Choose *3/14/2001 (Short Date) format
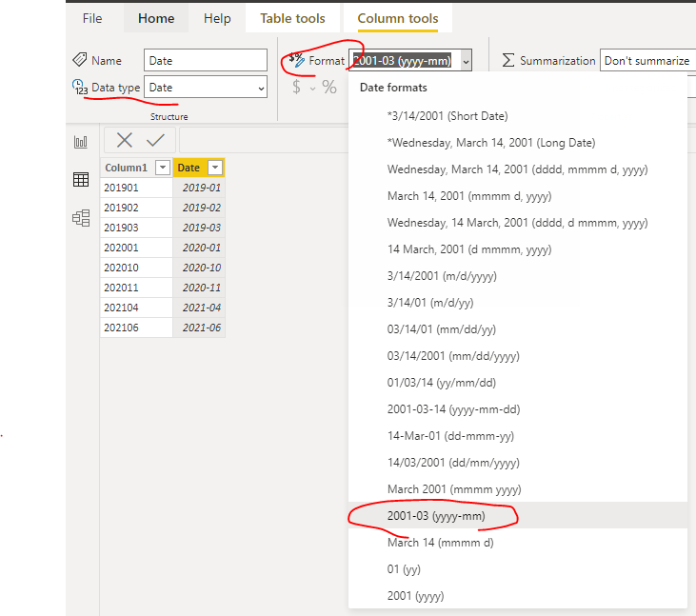Image resolution: width=696 pixels, height=616 pixels. [518, 116]
